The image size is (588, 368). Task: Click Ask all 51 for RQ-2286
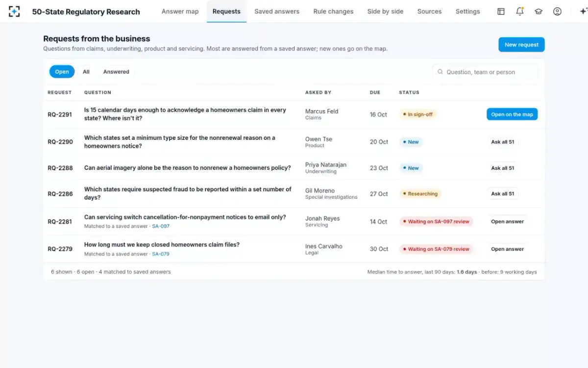503,194
